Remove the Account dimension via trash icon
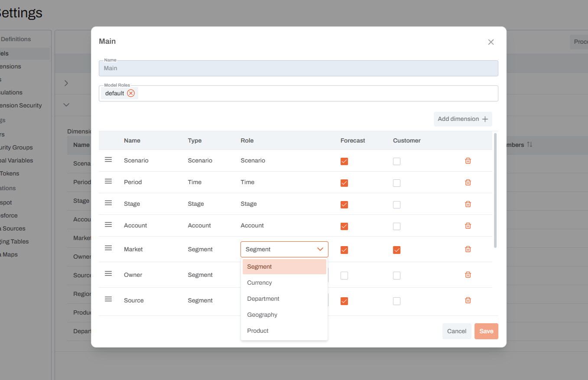This screenshot has width=588, height=380. point(468,226)
